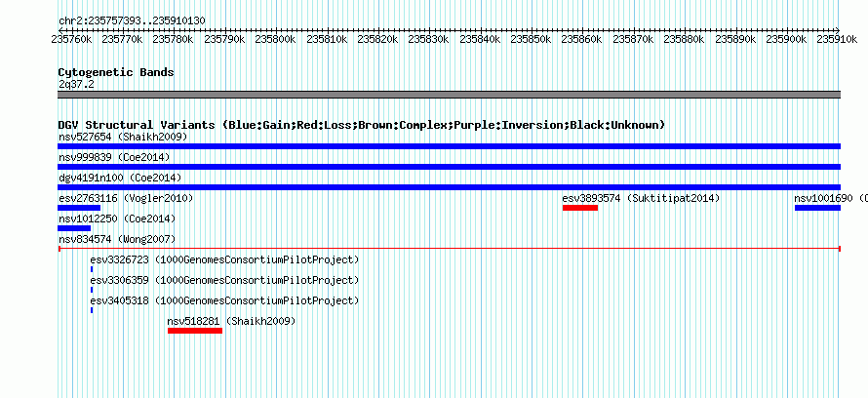Viewport: 868px width, 398px height.
Task: Click ruler position 235880k
Action: pyautogui.click(x=685, y=39)
